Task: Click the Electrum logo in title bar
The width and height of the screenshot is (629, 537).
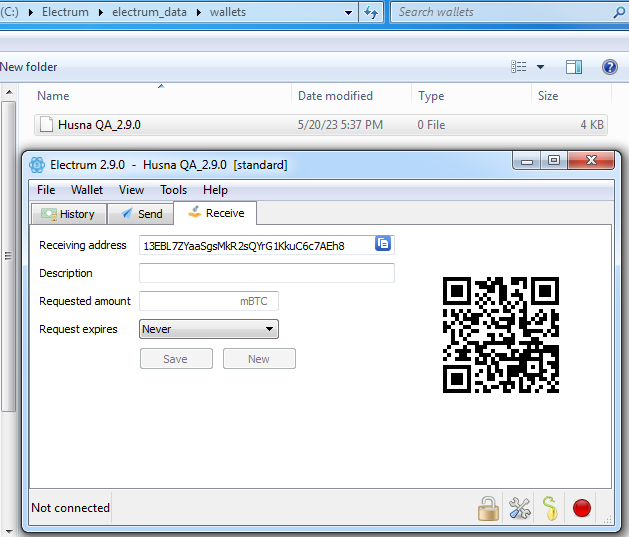Action: (37, 165)
